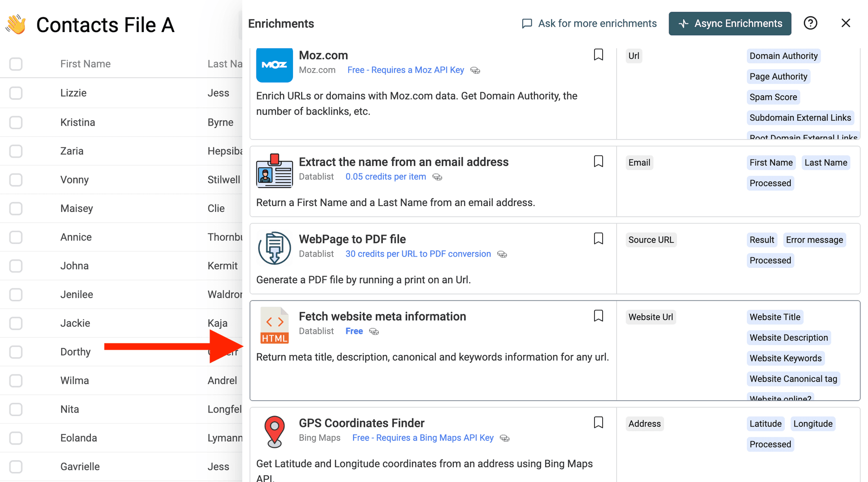Click the Moz logo icon
This screenshot has height=482, width=868.
pyautogui.click(x=274, y=65)
